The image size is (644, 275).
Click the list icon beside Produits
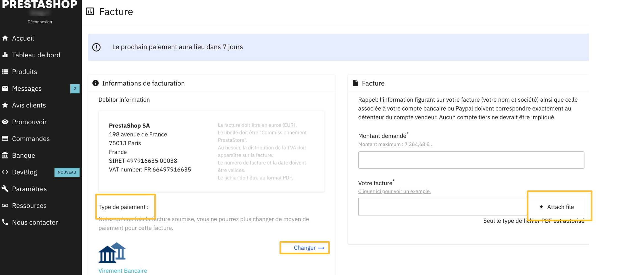(5, 72)
